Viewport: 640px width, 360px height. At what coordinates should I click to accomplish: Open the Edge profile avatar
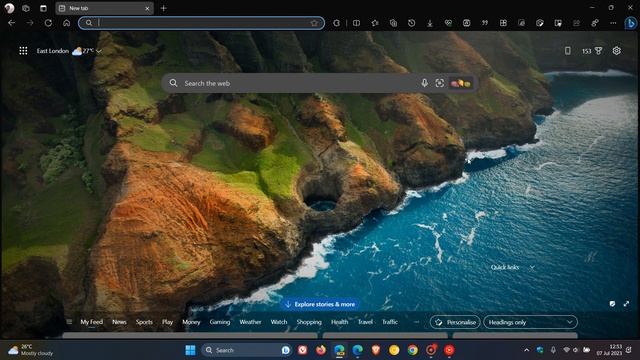click(9, 8)
